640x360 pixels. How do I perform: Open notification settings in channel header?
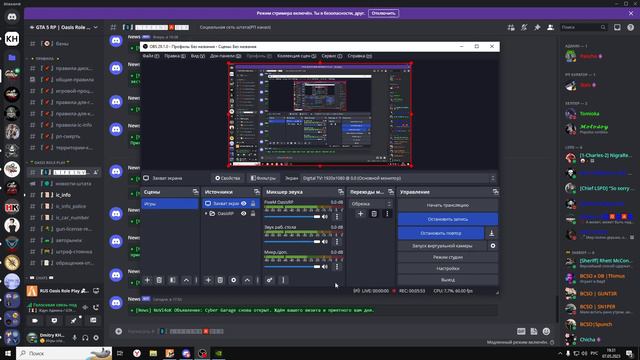coord(524,27)
